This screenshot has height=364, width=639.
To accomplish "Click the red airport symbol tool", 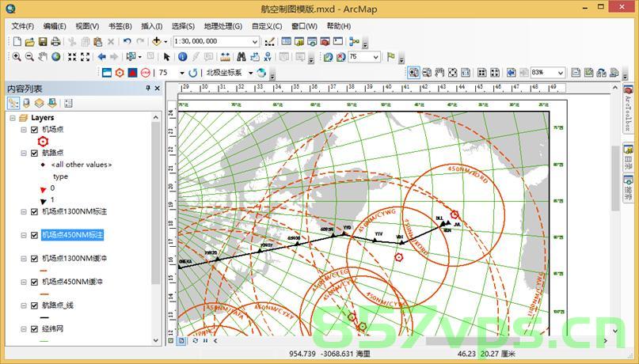I will click(x=120, y=73).
